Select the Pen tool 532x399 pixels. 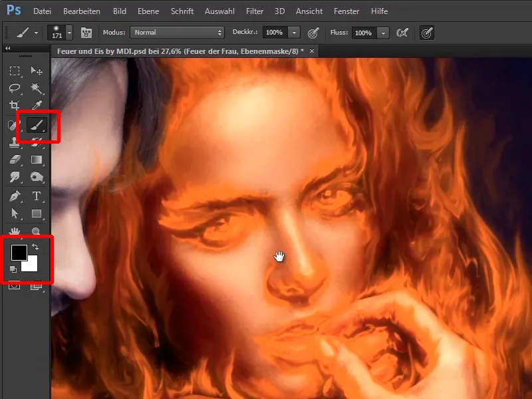click(15, 196)
